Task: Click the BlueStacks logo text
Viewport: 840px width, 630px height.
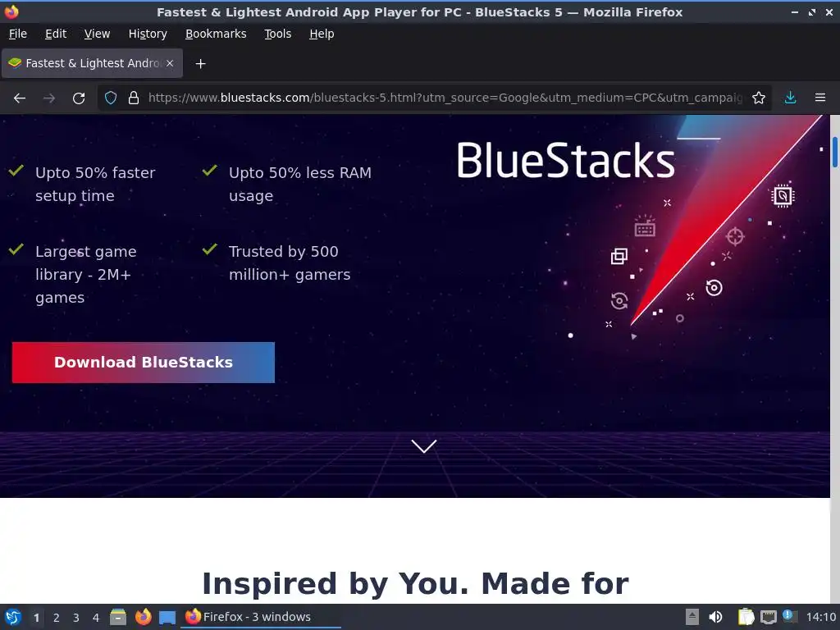Action: coord(565,160)
